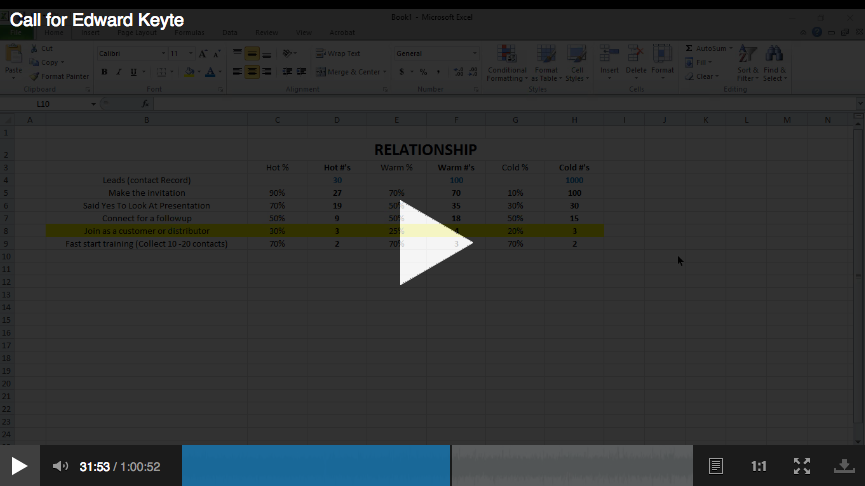
Task: Click the Accounting dollar format icon
Action: coord(402,72)
